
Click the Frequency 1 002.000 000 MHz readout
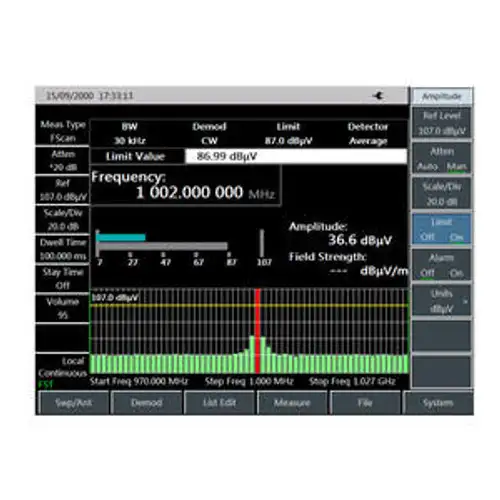click(185, 186)
